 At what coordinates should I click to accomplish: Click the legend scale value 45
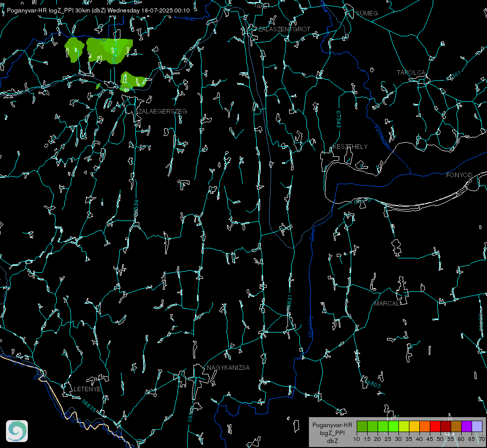pyautogui.click(x=429, y=439)
